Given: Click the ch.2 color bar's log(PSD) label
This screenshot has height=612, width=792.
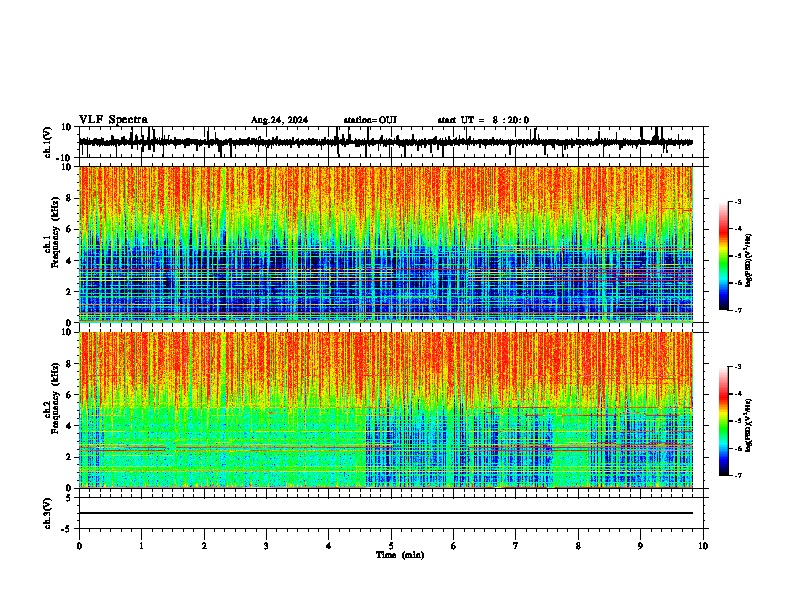Looking at the screenshot, I should coord(749,425).
